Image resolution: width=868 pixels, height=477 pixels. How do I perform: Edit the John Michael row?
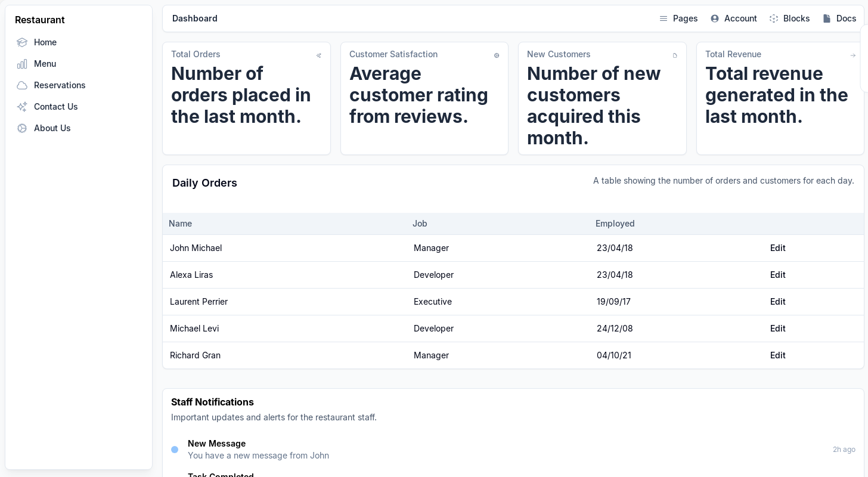pos(777,248)
